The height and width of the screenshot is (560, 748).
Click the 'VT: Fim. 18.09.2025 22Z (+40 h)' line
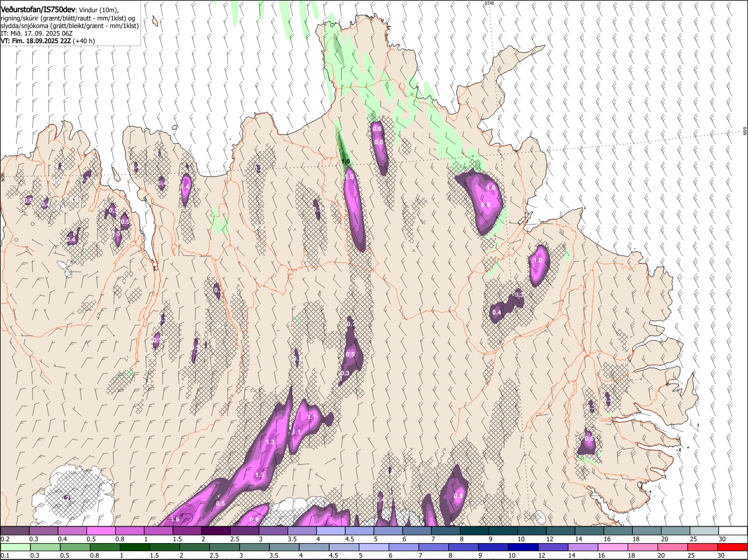coord(47,41)
